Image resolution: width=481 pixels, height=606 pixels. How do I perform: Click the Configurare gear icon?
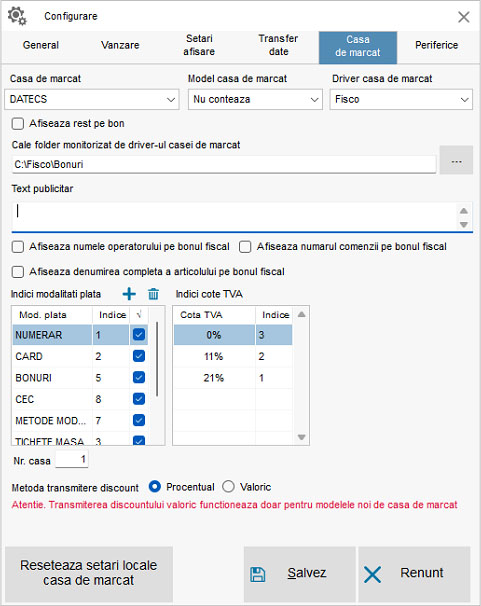(x=17, y=16)
